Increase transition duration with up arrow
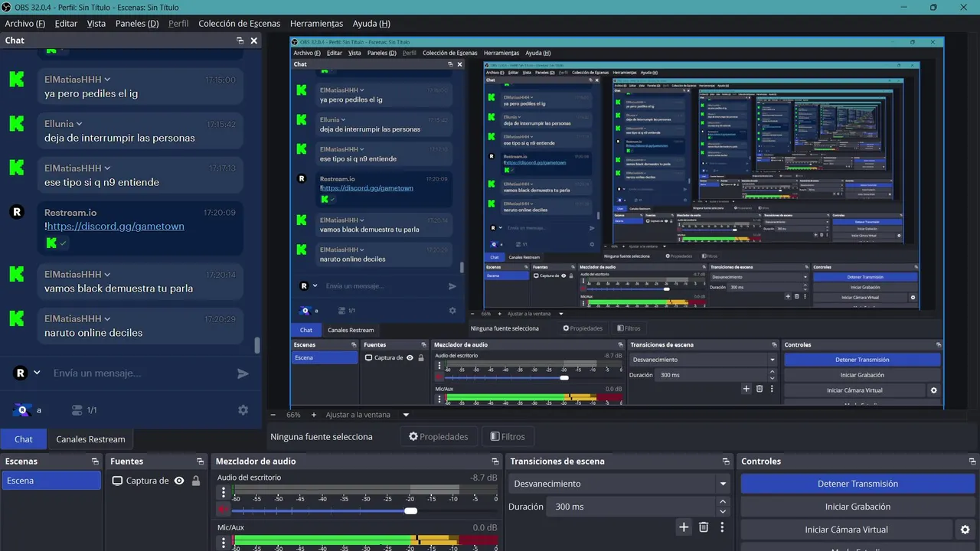The height and width of the screenshot is (551, 980). 724,502
